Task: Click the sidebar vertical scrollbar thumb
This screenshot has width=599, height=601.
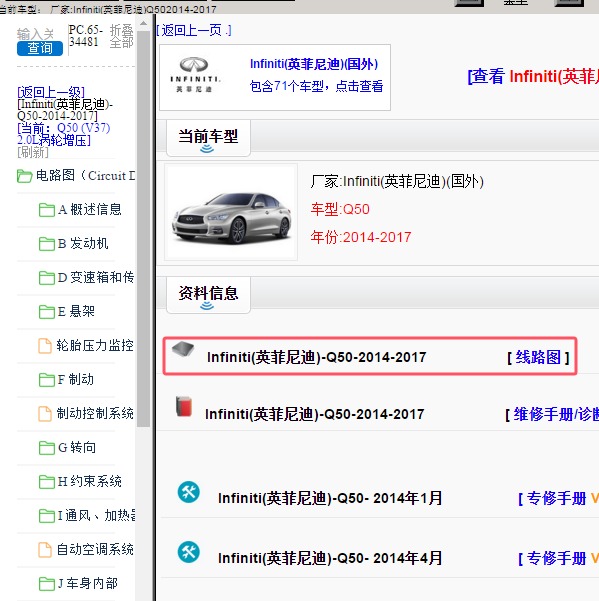Action: [143, 229]
